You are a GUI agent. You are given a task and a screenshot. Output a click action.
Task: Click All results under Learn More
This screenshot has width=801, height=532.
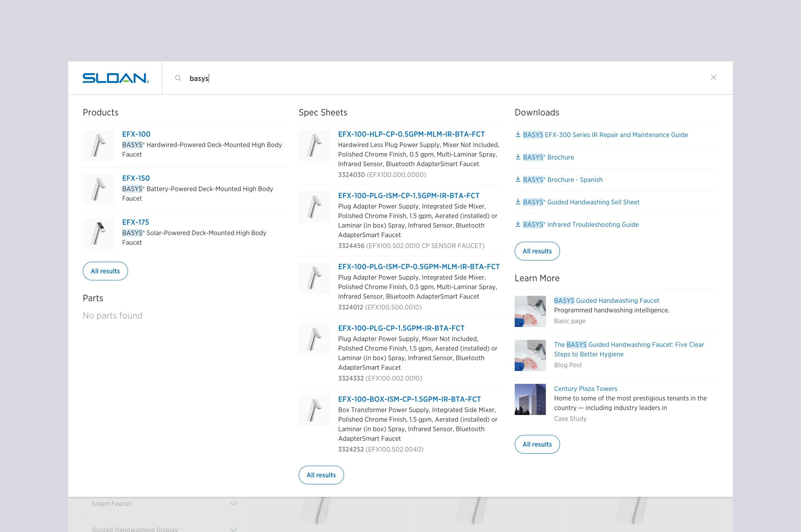pyautogui.click(x=537, y=444)
